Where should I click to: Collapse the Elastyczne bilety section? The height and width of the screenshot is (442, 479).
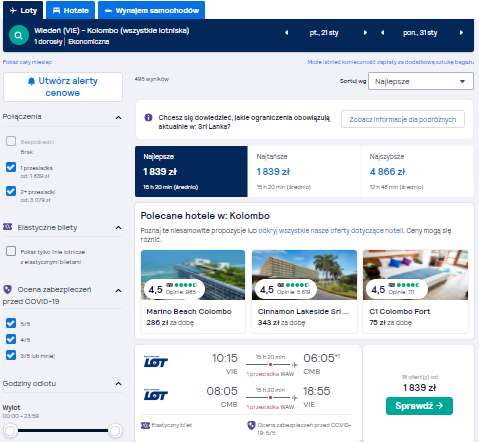pos(118,228)
